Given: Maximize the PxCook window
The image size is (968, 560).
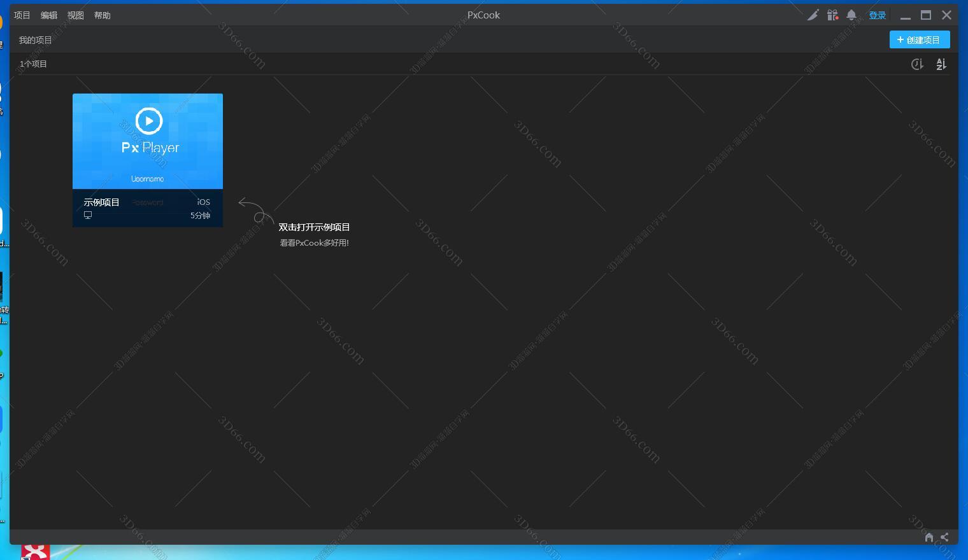Looking at the screenshot, I should coord(926,15).
